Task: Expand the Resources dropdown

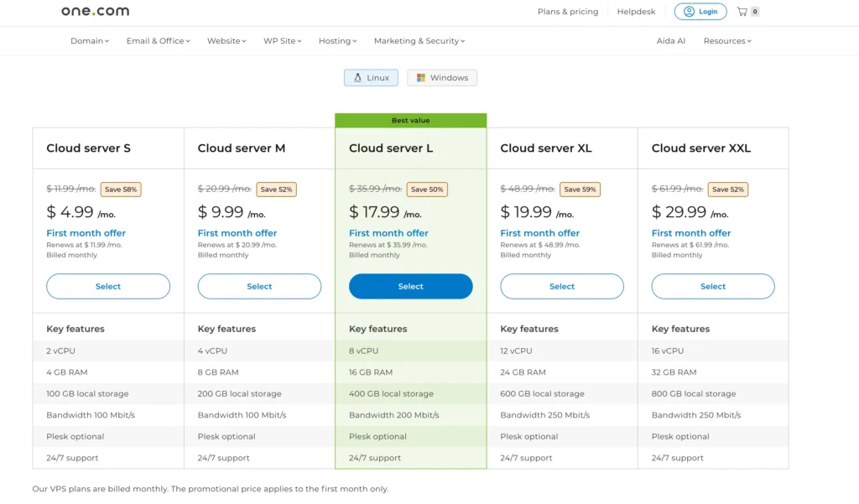Action: pos(726,40)
